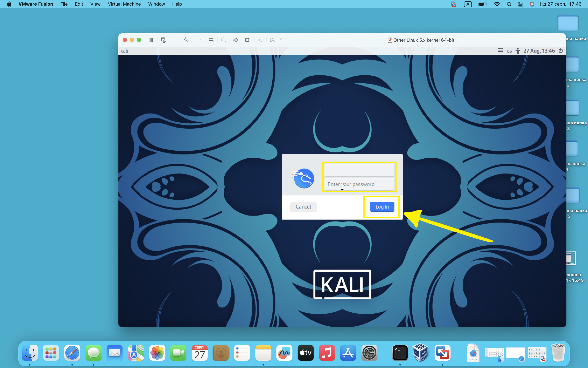Click the Downloads file in the Dock
This screenshot has height=368, width=588.
(473, 353)
